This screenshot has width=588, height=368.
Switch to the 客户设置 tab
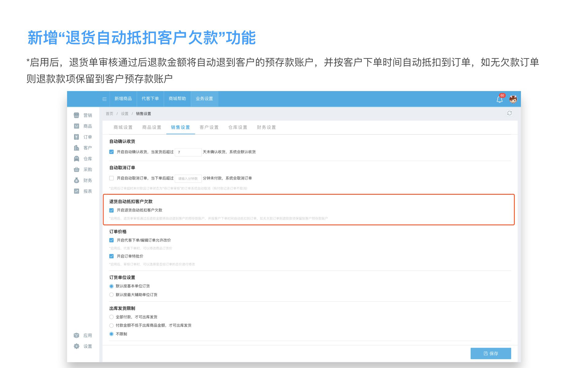point(209,127)
